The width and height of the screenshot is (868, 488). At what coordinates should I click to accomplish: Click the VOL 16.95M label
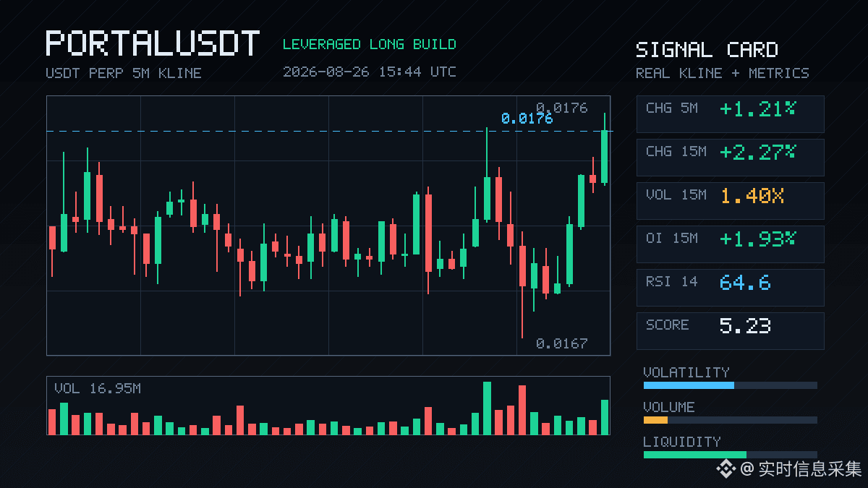(98, 389)
